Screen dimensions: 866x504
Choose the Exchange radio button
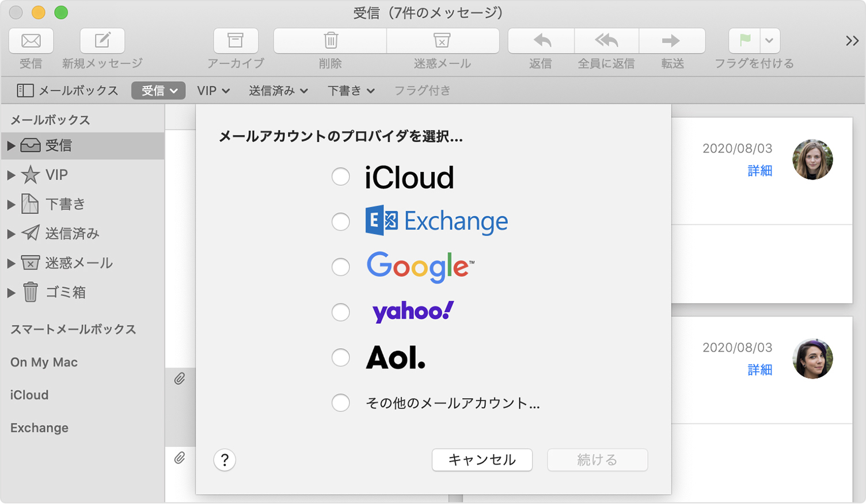coord(341,222)
